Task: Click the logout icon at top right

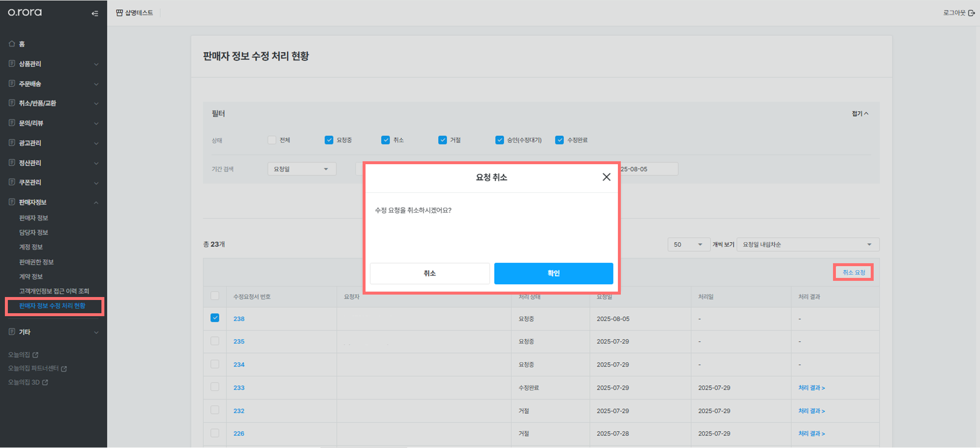Action: [x=971, y=13]
